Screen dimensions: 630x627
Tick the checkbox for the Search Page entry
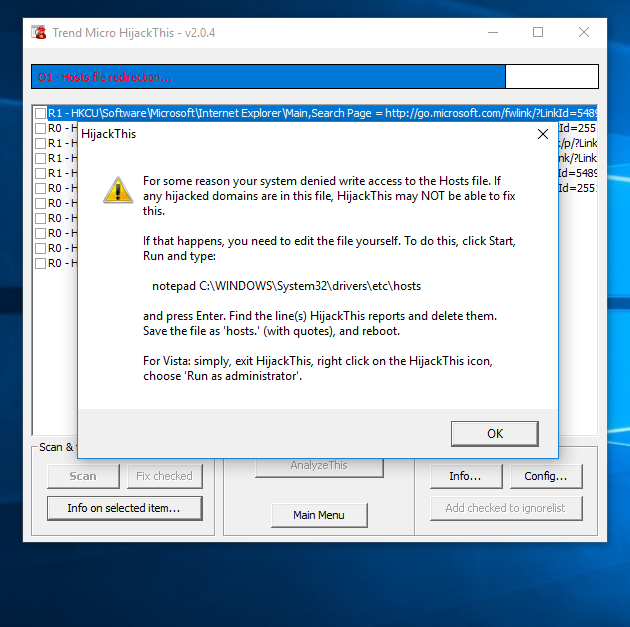40,113
